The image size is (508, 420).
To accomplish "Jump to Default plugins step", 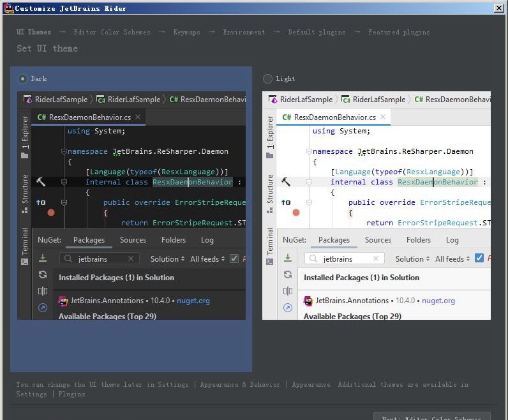I will [317, 32].
